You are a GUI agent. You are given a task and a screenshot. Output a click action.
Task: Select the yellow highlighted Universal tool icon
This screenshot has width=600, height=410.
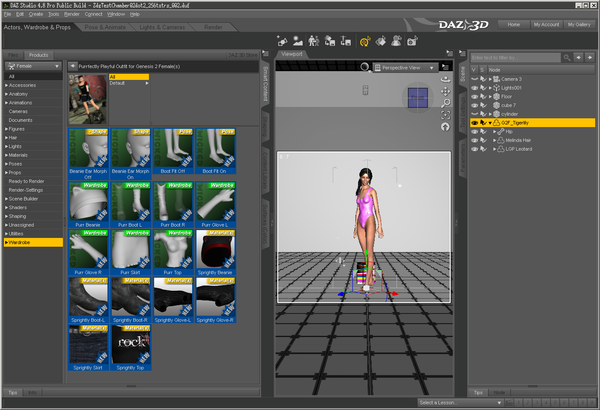[365, 41]
